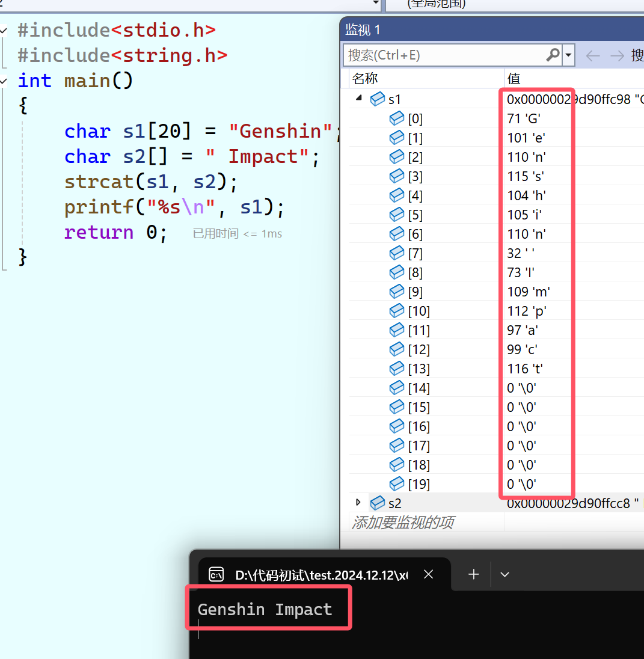Click cube icon of element [4]
The height and width of the screenshot is (659, 644).
[x=397, y=195]
